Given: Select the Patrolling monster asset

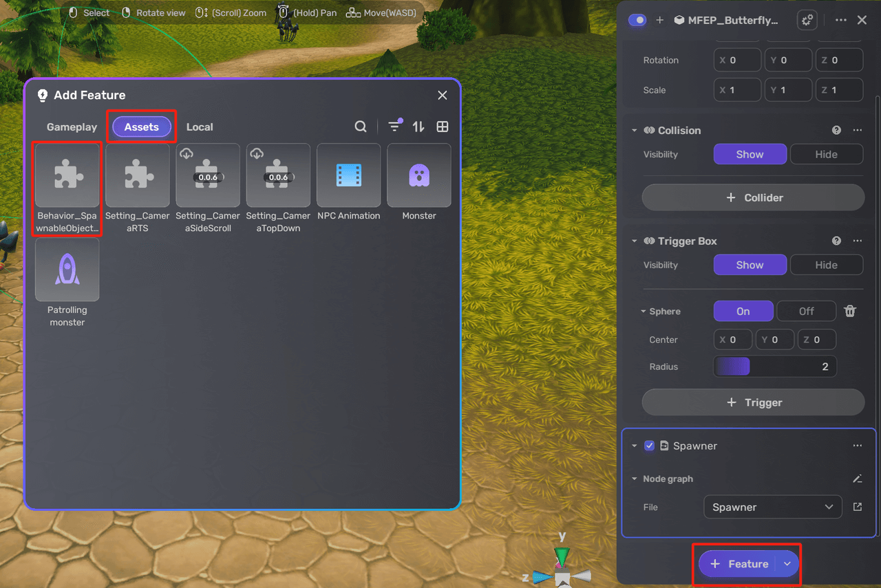Looking at the screenshot, I should 67,270.
